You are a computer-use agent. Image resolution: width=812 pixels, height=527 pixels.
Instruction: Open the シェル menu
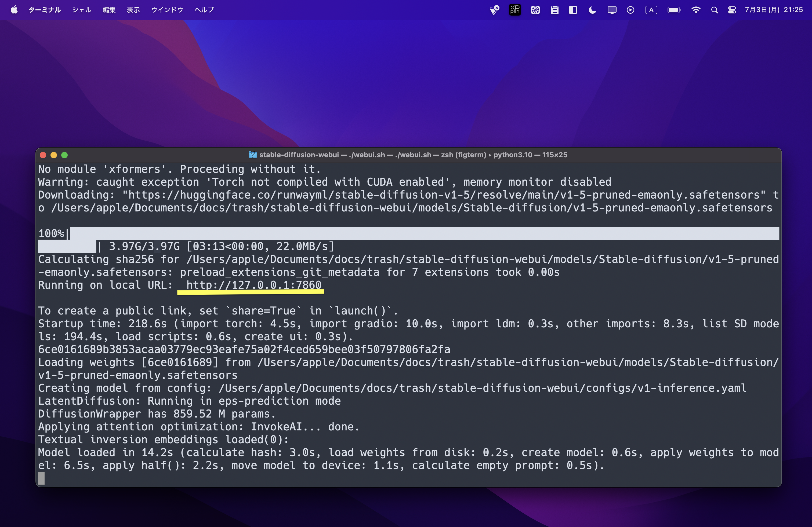[x=82, y=10]
